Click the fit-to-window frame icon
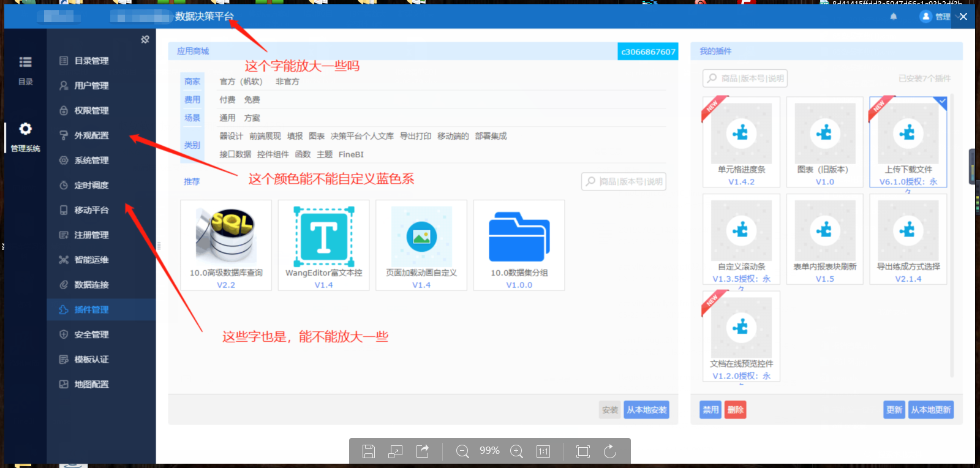The image size is (980, 468). point(583,451)
